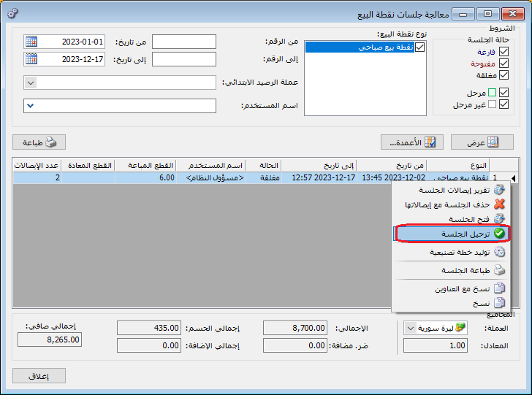532x395 pixels.
Task: Choose فتح الجلسة in the context menu
Action: (450, 219)
